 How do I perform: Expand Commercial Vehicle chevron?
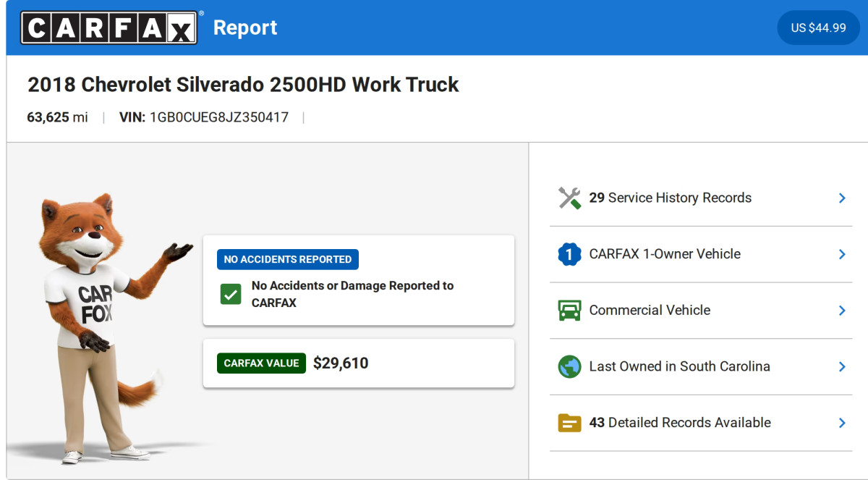[x=842, y=310]
